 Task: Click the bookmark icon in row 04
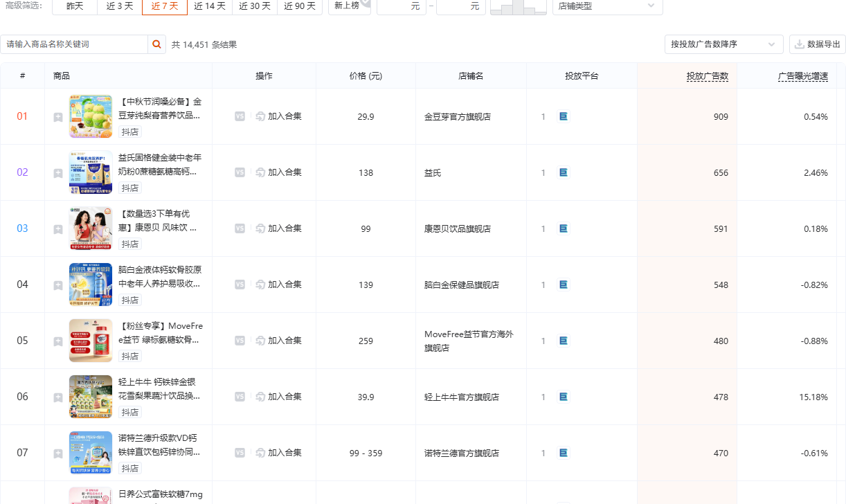pyautogui.click(x=58, y=285)
